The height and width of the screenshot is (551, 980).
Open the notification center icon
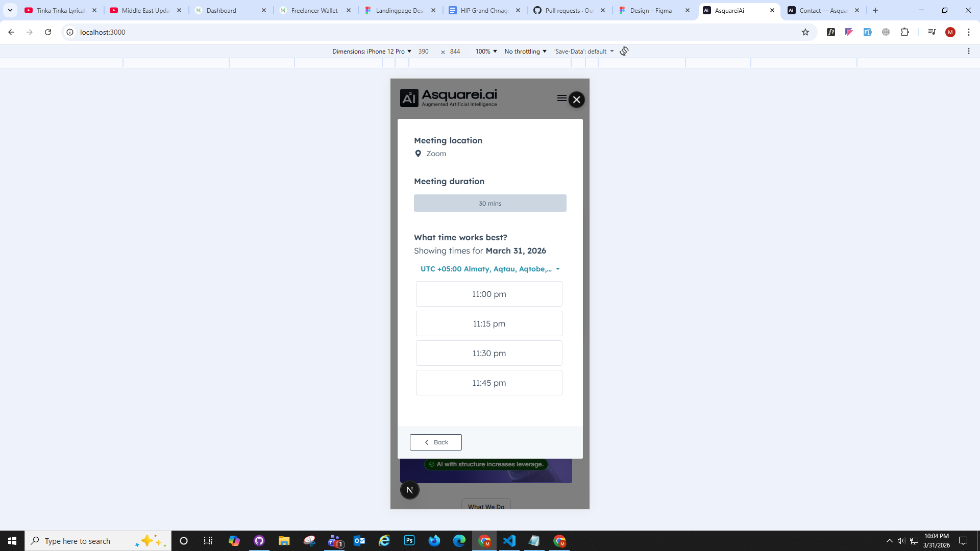tap(963, 541)
